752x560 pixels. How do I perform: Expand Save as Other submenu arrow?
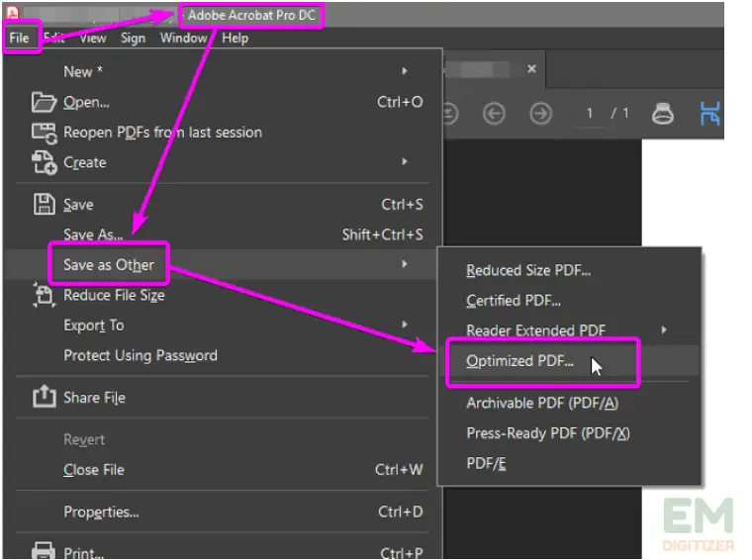coord(405,264)
